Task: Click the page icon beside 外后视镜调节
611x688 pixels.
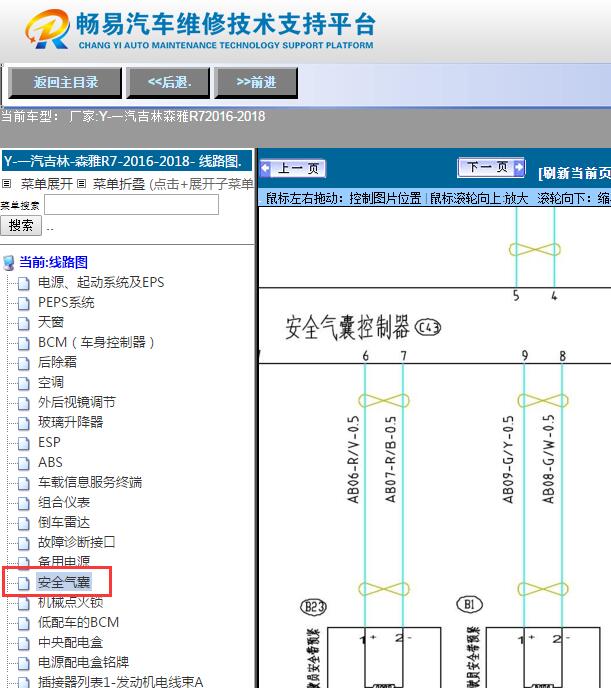Action: pyautogui.click(x=24, y=403)
